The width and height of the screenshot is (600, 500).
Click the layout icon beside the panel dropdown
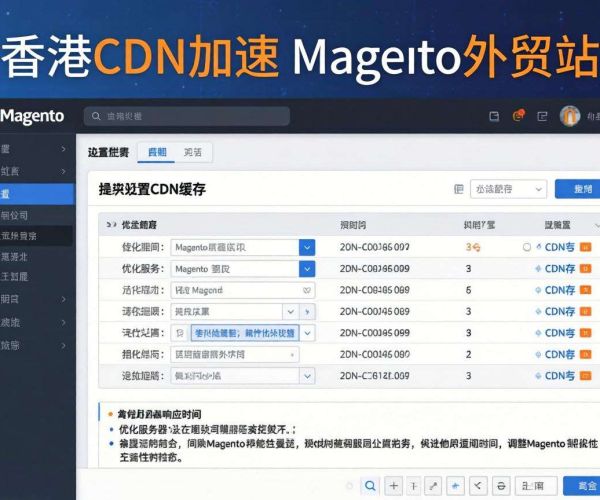click(x=458, y=189)
